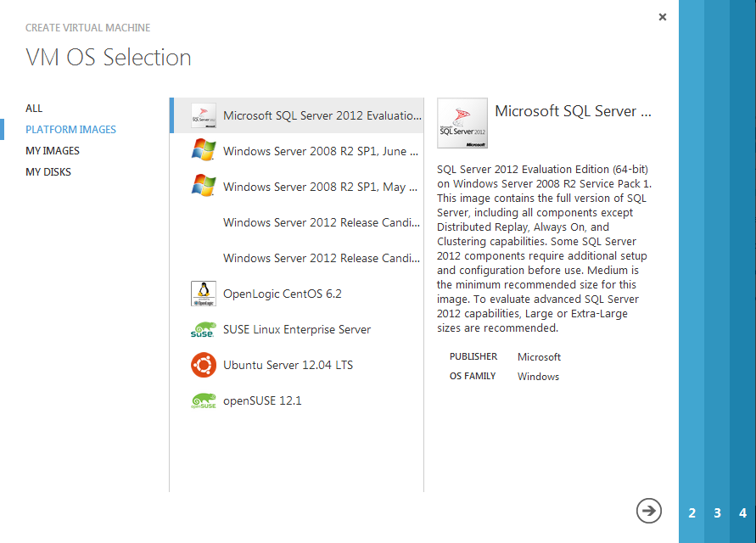Image resolution: width=756 pixels, height=543 pixels.
Task: Close the Create Virtual Machine dialog
Action: (663, 17)
